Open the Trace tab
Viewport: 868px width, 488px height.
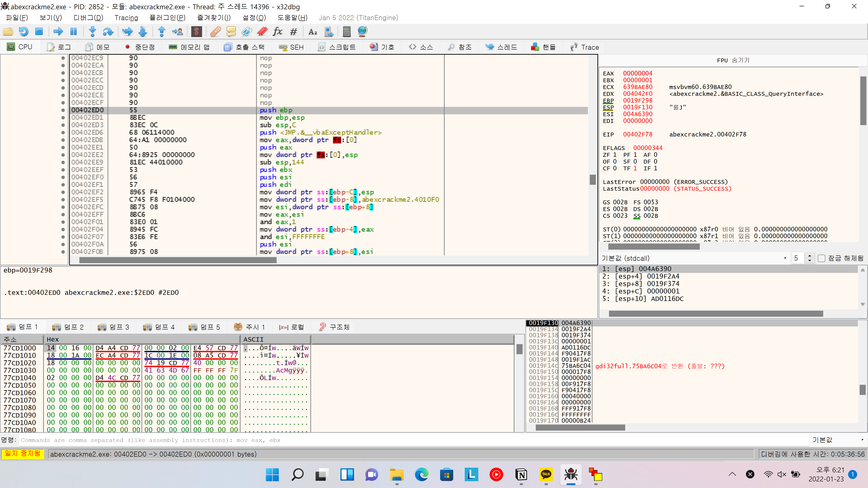[585, 47]
